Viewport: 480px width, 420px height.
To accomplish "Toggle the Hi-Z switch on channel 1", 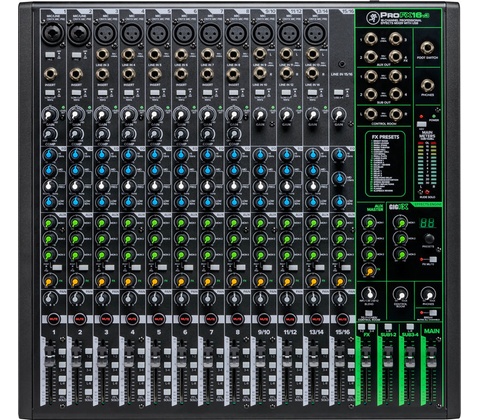I will click(50, 55).
